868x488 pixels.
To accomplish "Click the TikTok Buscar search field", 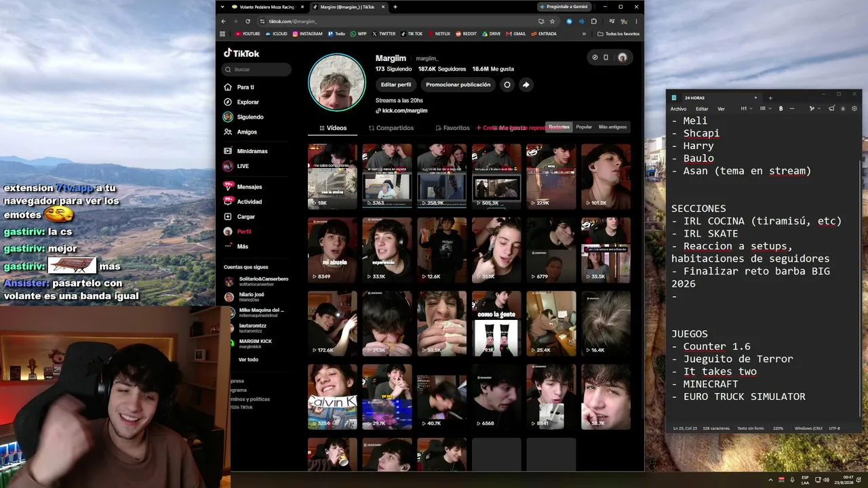I will [256, 69].
